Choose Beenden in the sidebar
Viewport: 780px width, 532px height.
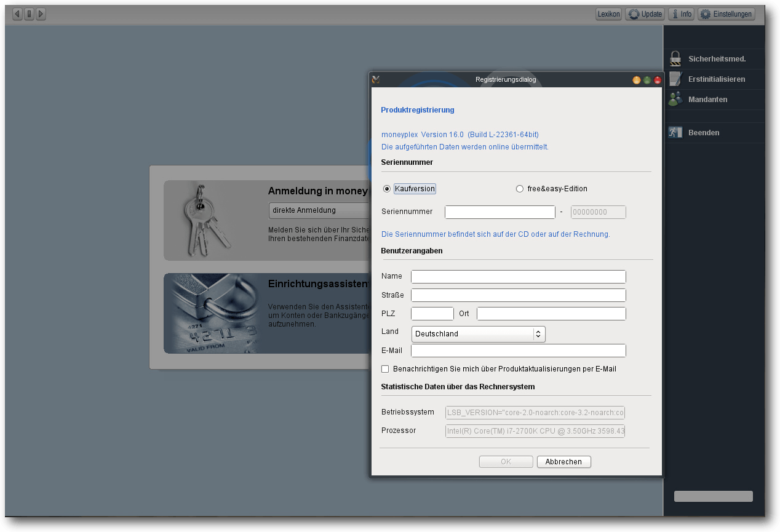(x=704, y=132)
